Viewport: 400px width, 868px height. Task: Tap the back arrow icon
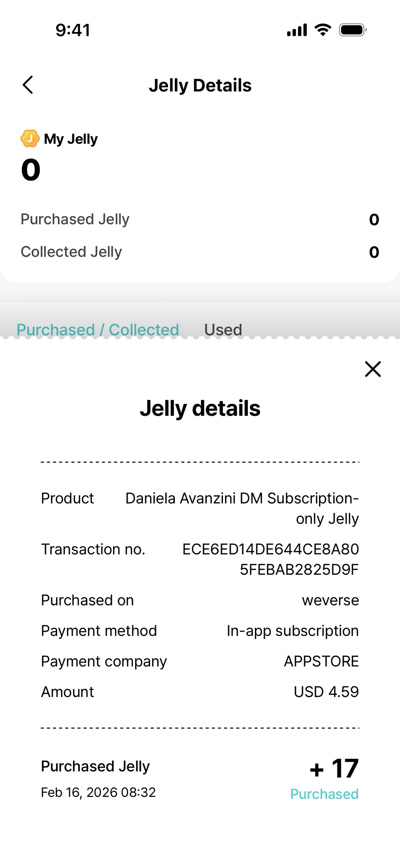click(x=28, y=85)
